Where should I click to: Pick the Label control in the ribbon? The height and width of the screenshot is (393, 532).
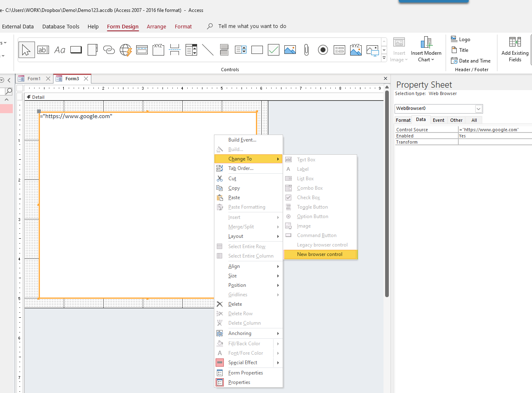pos(60,50)
